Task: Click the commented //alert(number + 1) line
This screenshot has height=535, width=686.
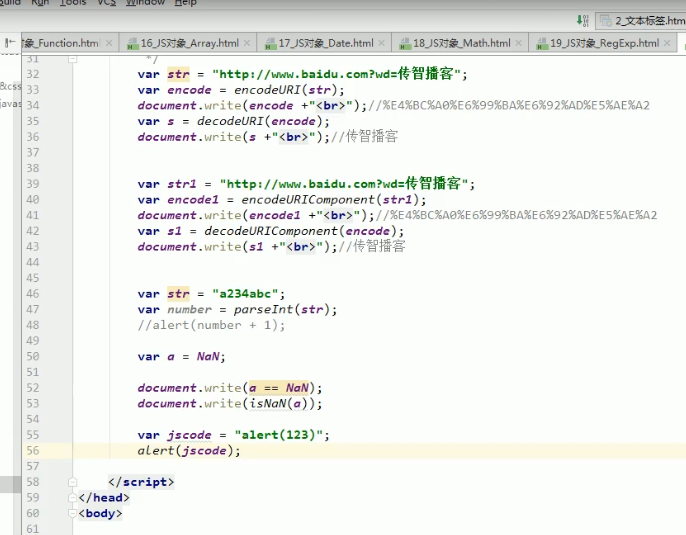Action: coord(211,325)
